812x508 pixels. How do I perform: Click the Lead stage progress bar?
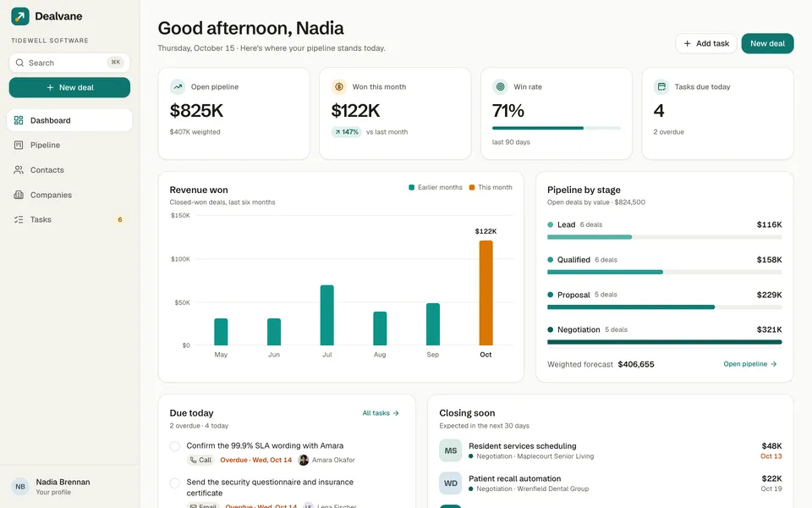(665, 237)
